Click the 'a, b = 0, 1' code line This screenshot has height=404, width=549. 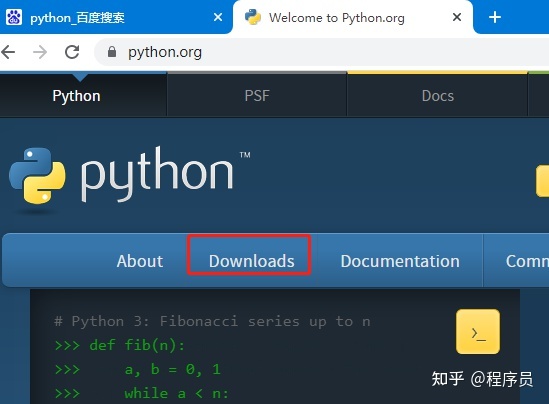(x=138, y=369)
